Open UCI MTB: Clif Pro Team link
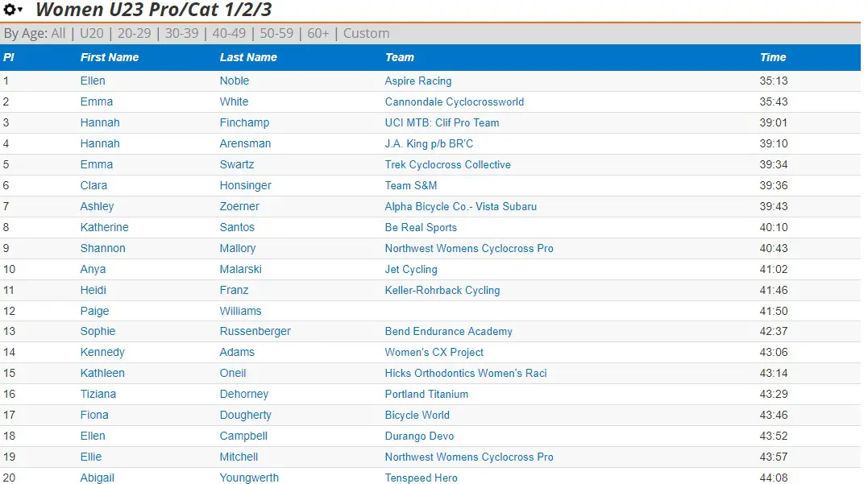 click(442, 122)
